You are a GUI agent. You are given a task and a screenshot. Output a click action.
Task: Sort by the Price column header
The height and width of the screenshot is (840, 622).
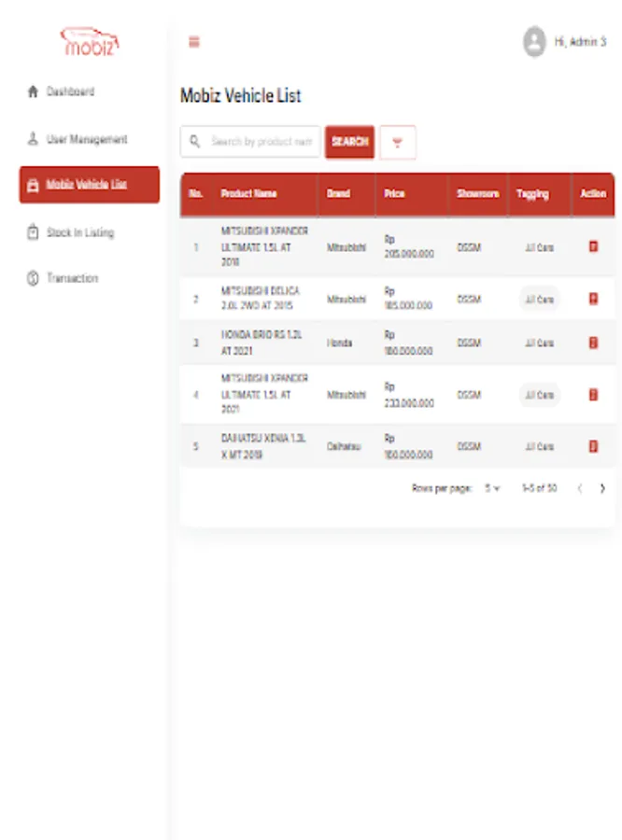[394, 193]
